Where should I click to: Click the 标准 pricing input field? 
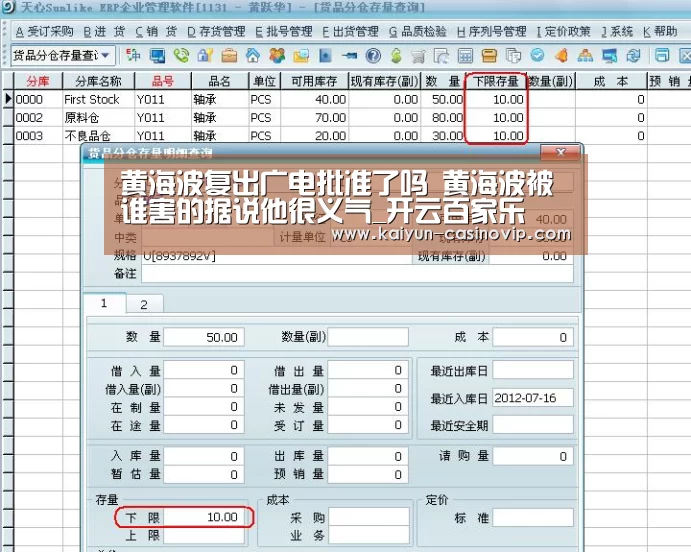(533, 518)
